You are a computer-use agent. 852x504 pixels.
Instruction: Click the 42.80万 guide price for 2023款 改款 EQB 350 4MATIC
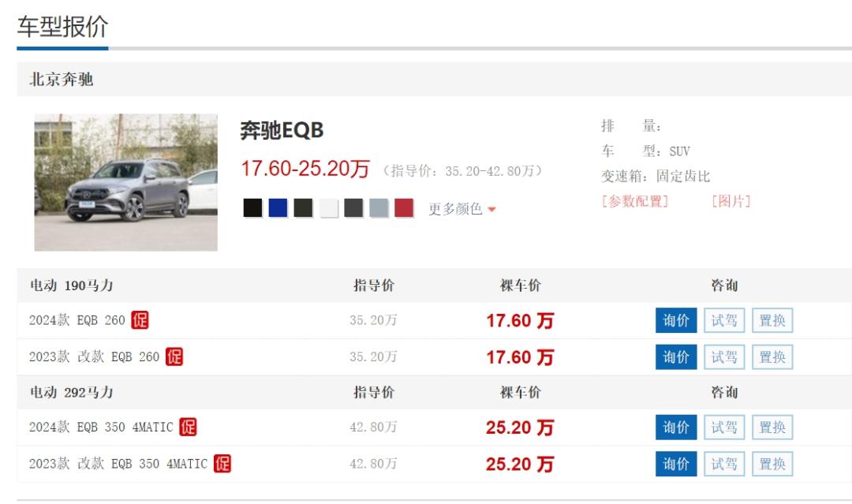pyautogui.click(x=373, y=464)
